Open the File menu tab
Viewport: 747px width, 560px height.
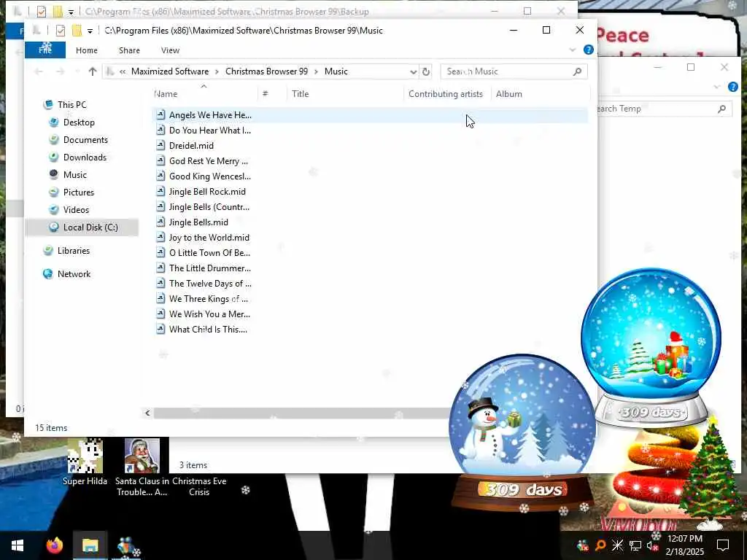45,50
